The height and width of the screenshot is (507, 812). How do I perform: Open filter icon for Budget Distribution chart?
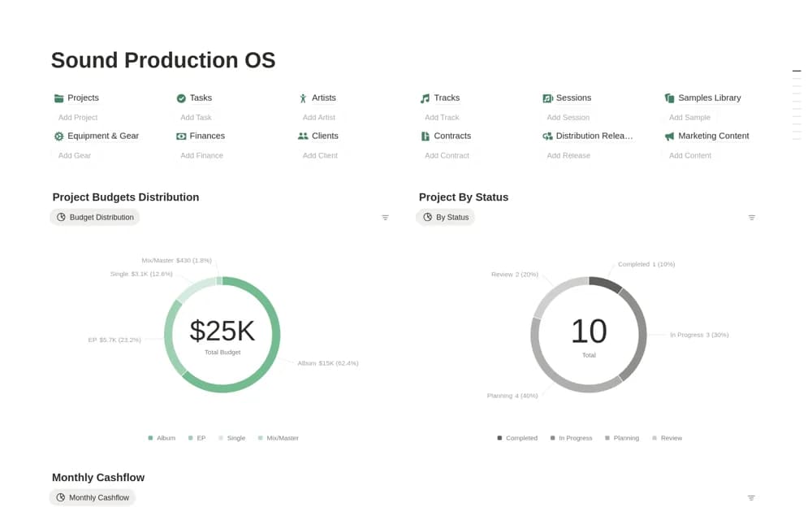pos(385,218)
